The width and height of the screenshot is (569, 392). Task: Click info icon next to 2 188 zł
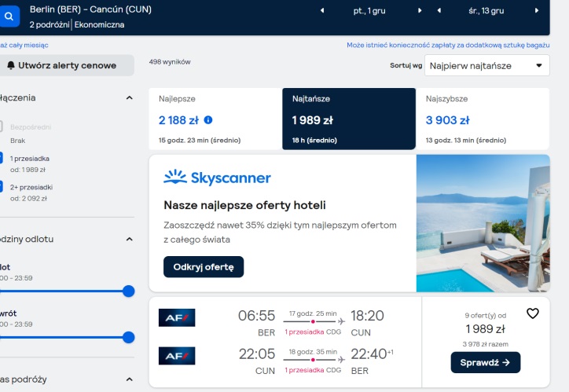tap(208, 119)
